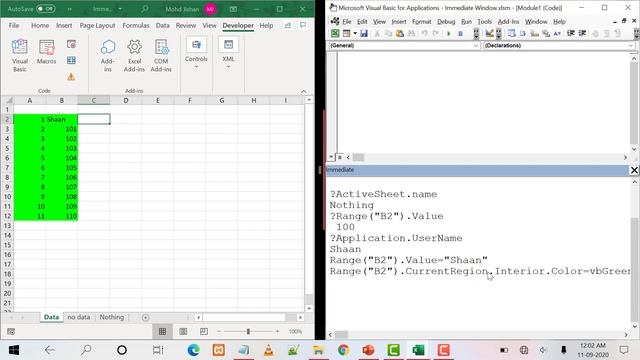The width and height of the screenshot is (640, 360).
Task: Open the Share icon in Excel ribbon
Action: (288, 25)
